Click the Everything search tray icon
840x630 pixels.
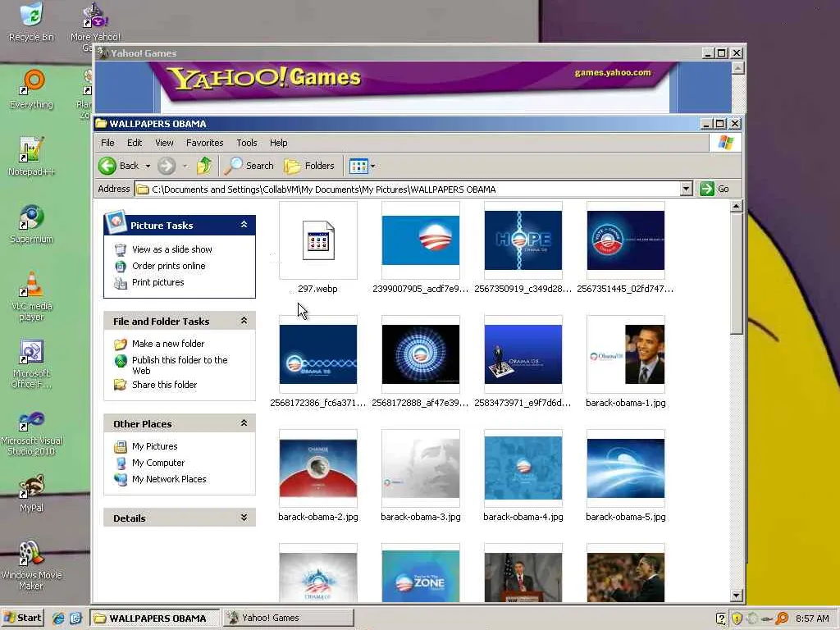782,619
